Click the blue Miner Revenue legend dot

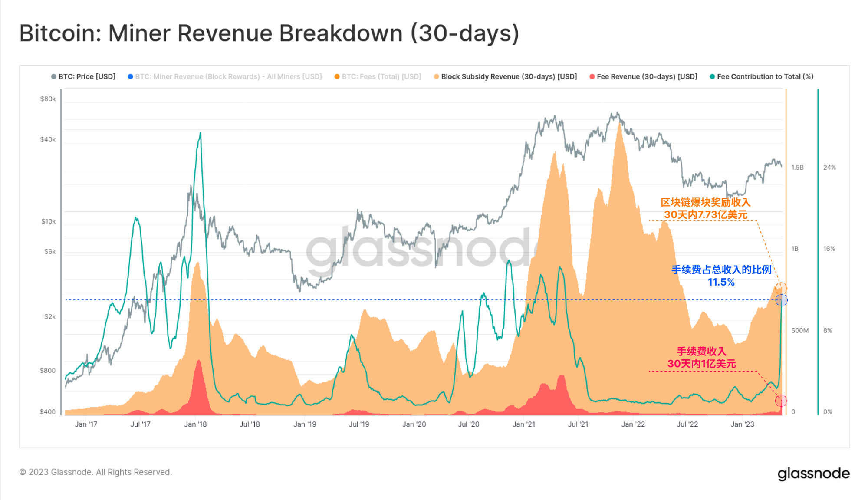(130, 76)
